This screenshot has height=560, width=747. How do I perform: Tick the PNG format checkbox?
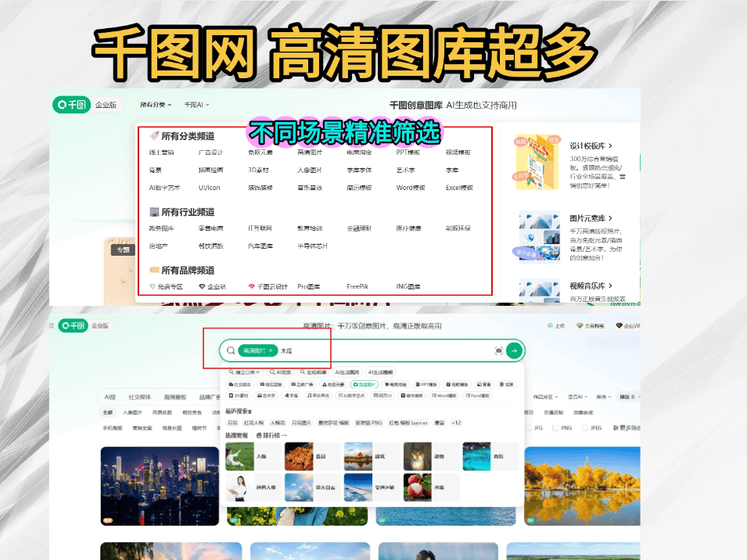[x=556, y=428]
